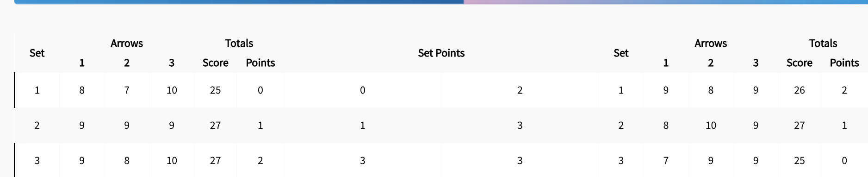Click right set 3 first arrow value 7
The width and height of the screenshot is (868, 177).
[666, 161]
